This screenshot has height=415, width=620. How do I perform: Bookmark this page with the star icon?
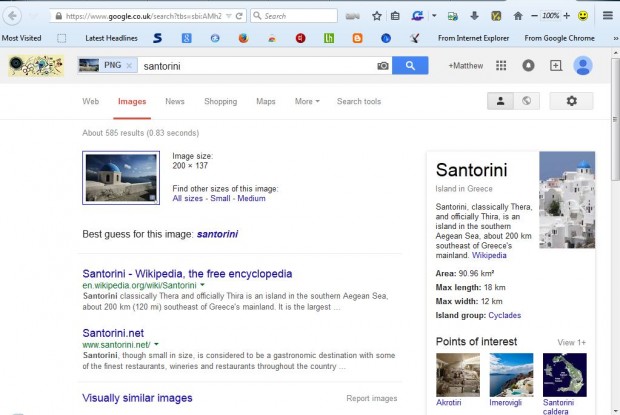377,16
